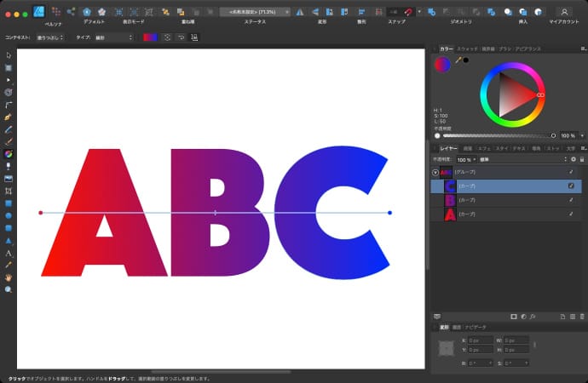Toggle visibility of the selected C curve layer
588x383 pixels.
(571, 186)
